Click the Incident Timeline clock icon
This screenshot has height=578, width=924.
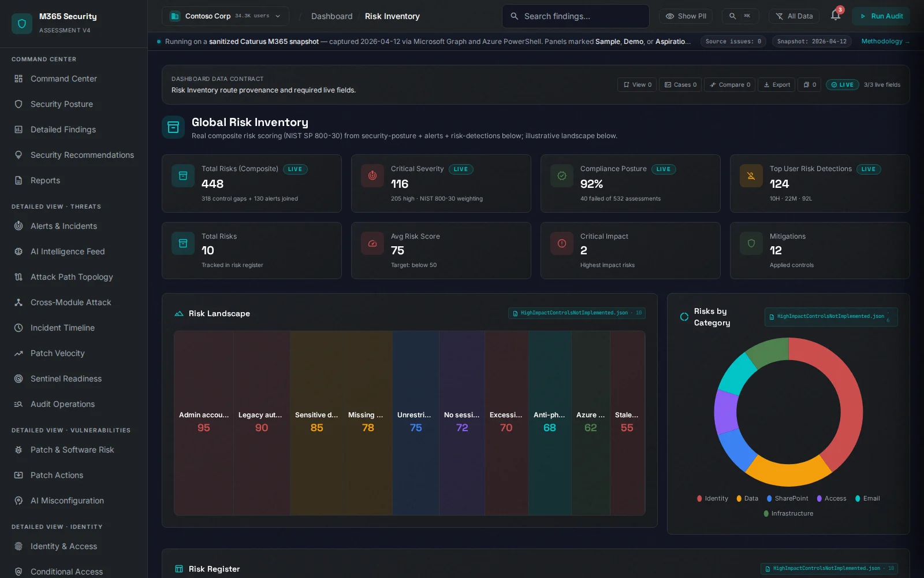point(18,328)
